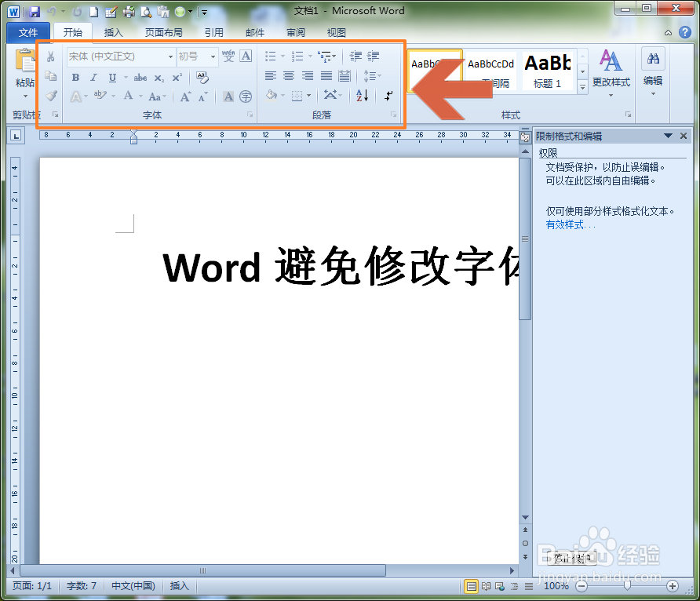The width and height of the screenshot is (700, 601).
Task: Click the Character Border icon
Action: (246, 56)
